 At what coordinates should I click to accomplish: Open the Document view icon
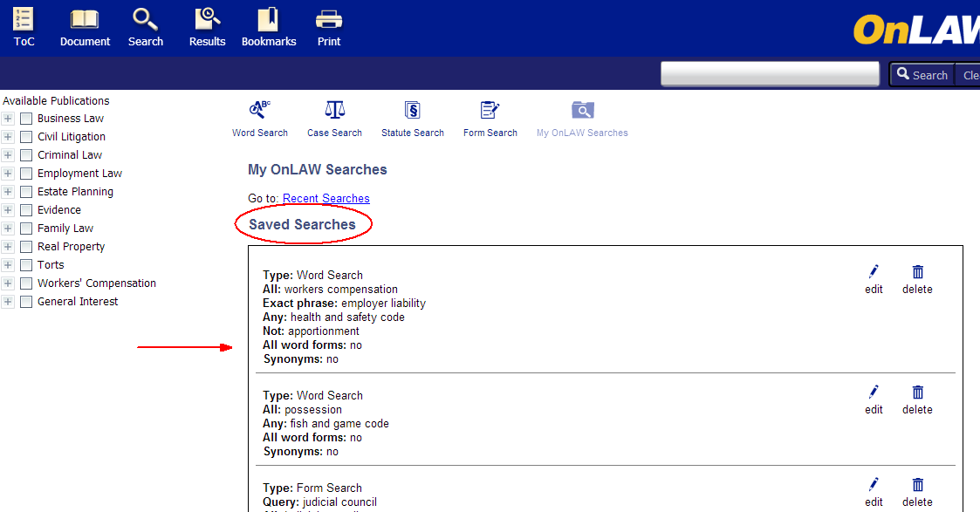click(x=85, y=27)
